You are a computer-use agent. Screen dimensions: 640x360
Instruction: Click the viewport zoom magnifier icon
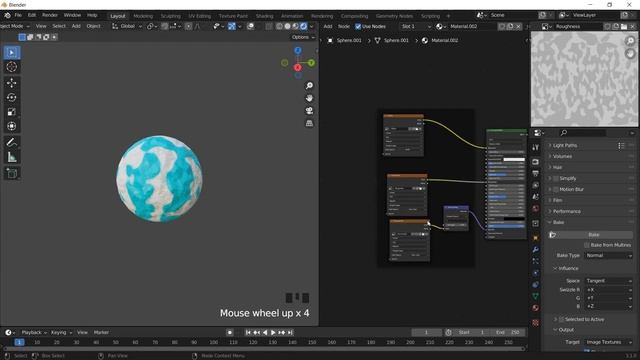309,85
